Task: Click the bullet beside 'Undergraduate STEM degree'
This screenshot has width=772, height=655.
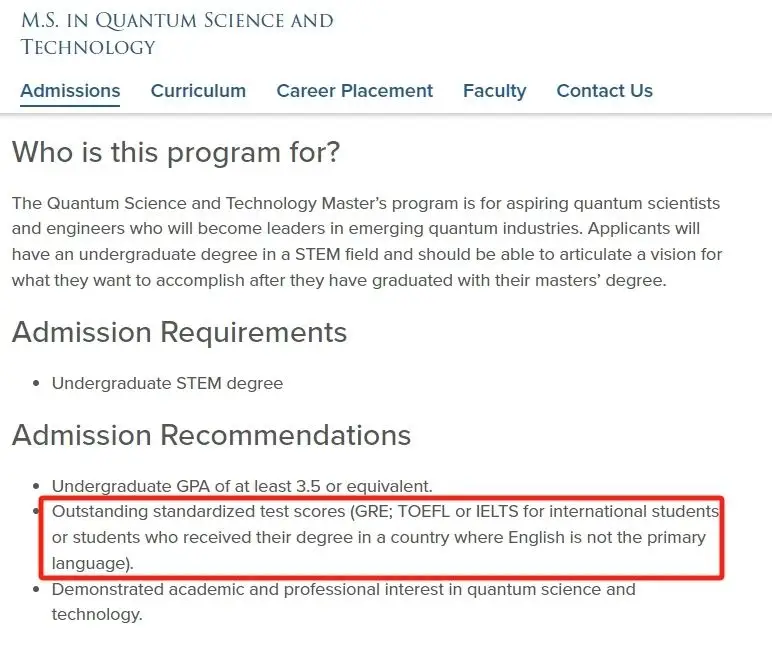Action: coord(37,383)
